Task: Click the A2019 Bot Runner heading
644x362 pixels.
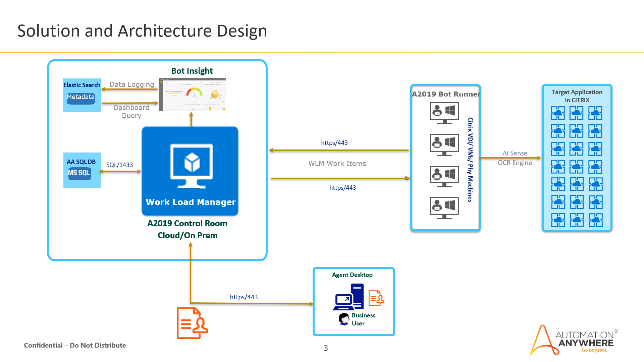Action: [x=446, y=94]
